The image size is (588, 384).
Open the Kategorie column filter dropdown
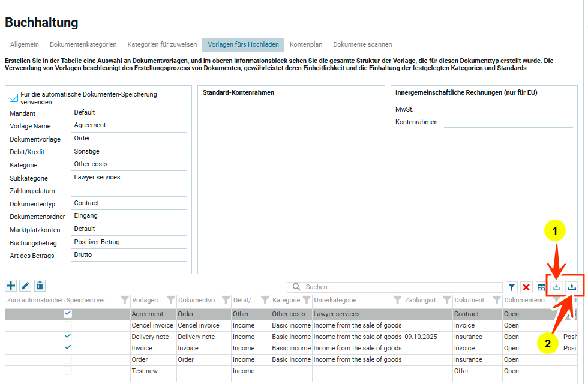point(305,300)
